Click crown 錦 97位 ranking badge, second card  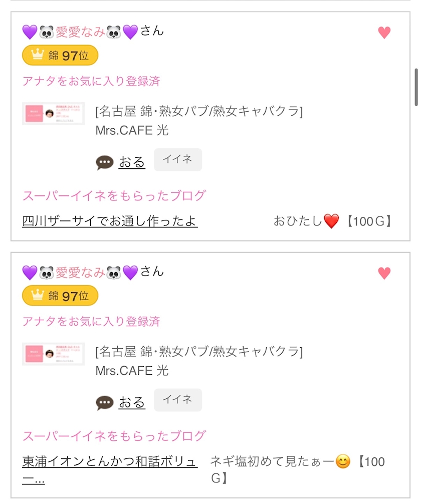(x=60, y=296)
